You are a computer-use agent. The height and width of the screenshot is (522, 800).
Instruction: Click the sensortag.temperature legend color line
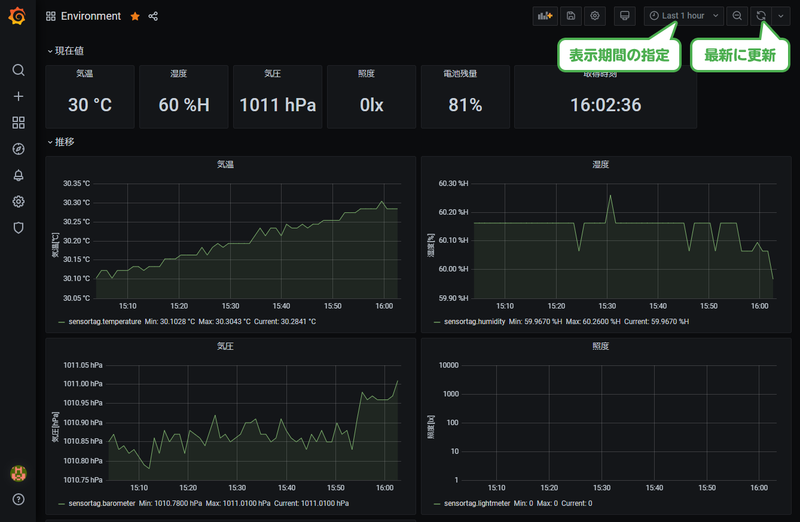tap(62, 322)
